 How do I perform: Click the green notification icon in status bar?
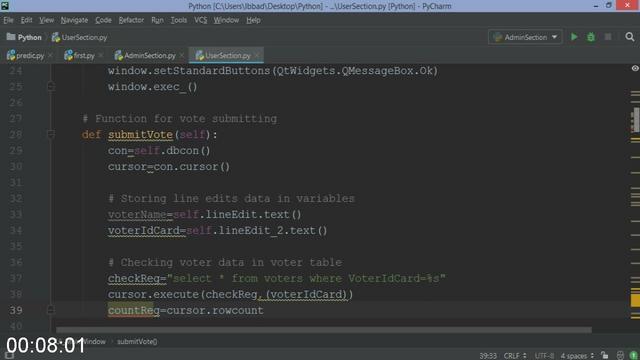633,356
